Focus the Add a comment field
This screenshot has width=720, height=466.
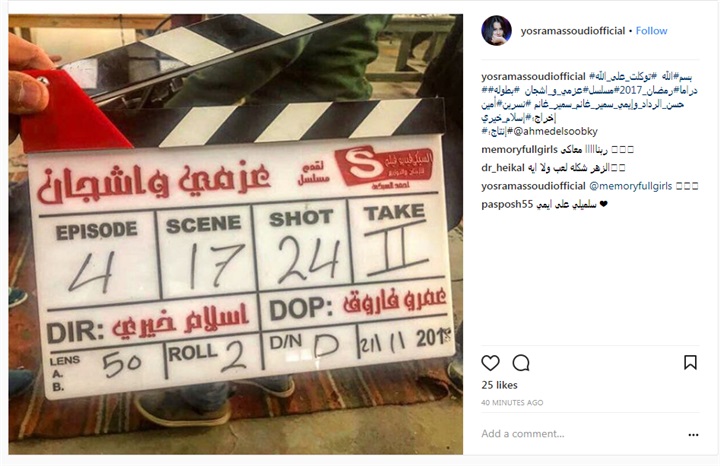coord(579,434)
